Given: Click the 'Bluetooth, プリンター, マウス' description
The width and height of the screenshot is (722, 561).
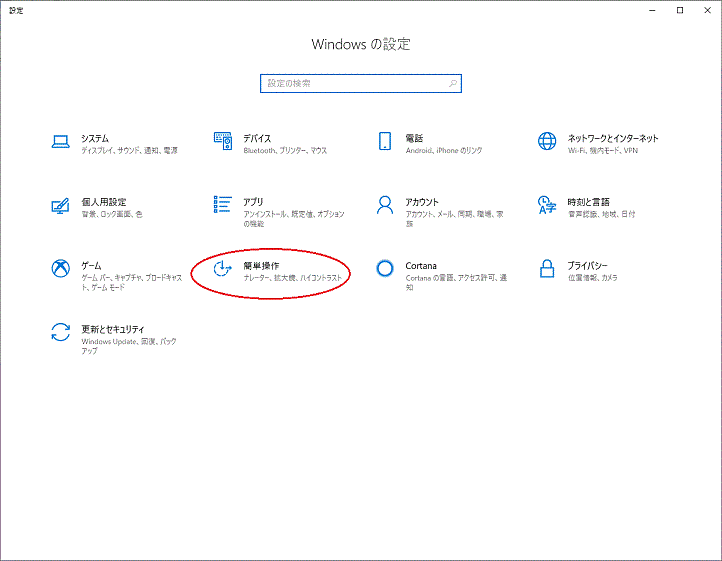Looking at the screenshot, I should [x=285, y=151].
